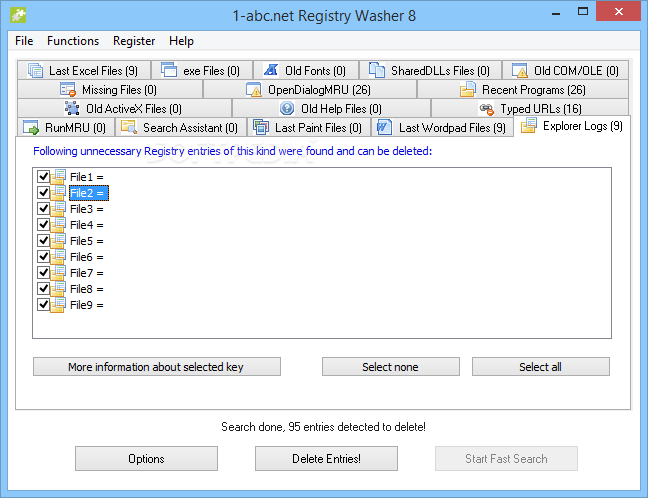Viewport: 648px width, 498px height.
Task: Click the Last Wordpad Files tab icon
Action: click(x=384, y=127)
